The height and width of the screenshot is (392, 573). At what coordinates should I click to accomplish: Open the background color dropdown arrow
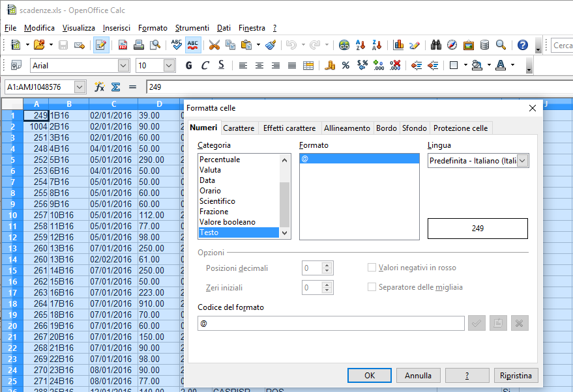tap(489, 65)
